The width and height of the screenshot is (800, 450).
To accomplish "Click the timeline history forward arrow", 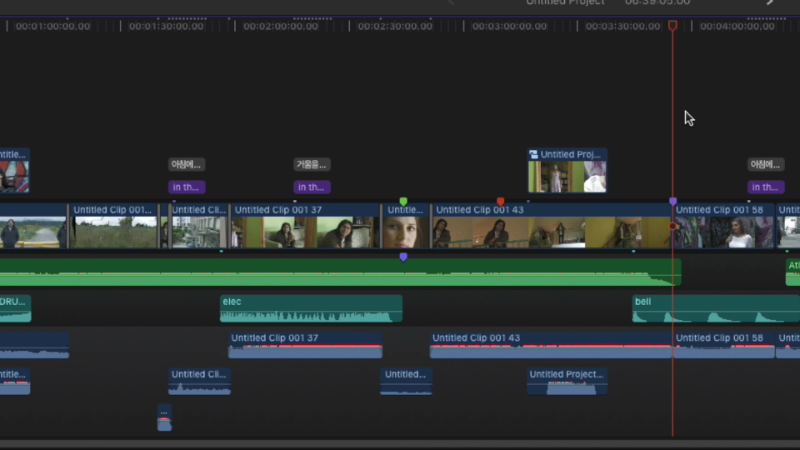I will (x=770, y=3).
